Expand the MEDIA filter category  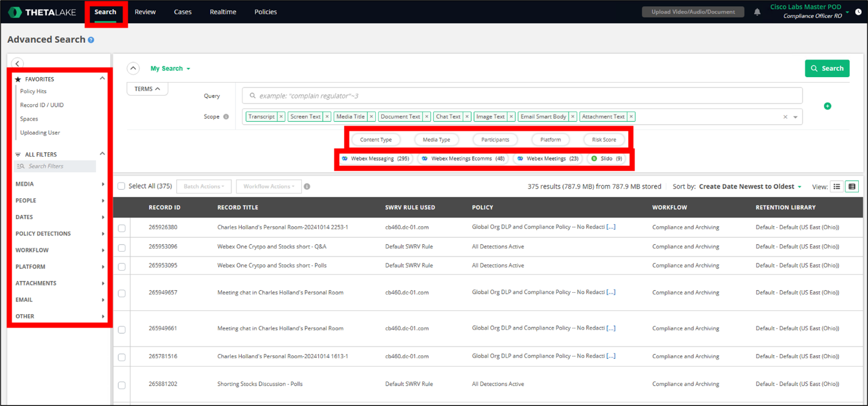[59, 184]
